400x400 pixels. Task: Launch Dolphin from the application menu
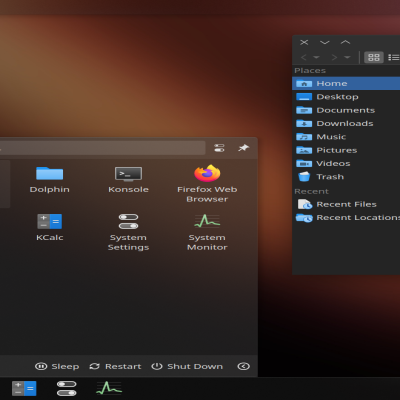(49, 180)
